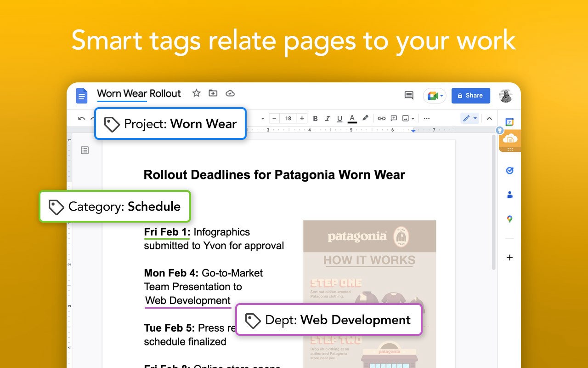Open Google Calendar in the side panel
The height and width of the screenshot is (368, 588).
(509, 122)
